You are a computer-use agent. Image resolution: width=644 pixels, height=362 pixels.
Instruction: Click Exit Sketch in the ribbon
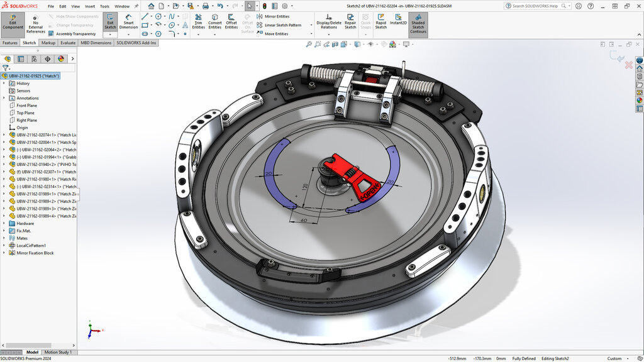110,22
